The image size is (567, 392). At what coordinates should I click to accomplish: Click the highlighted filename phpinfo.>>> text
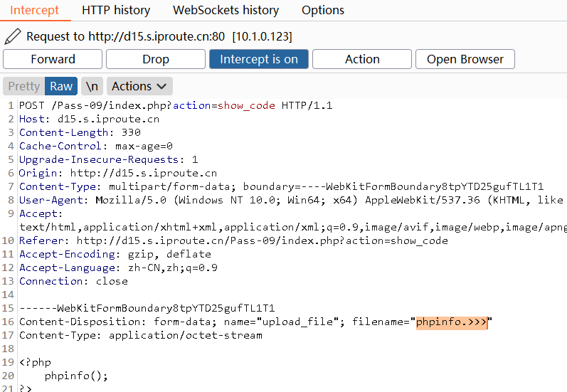point(451,322)
